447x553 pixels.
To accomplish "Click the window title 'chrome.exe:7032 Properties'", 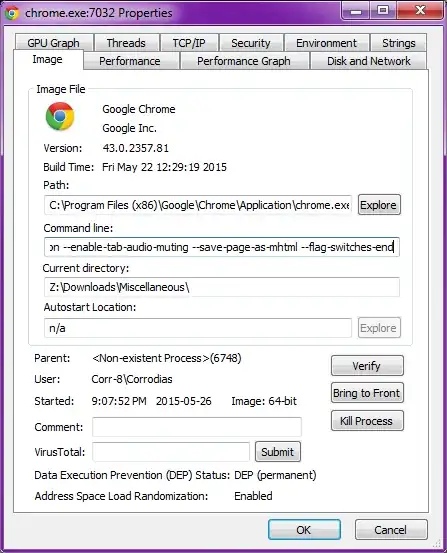I will click(99, 13).
